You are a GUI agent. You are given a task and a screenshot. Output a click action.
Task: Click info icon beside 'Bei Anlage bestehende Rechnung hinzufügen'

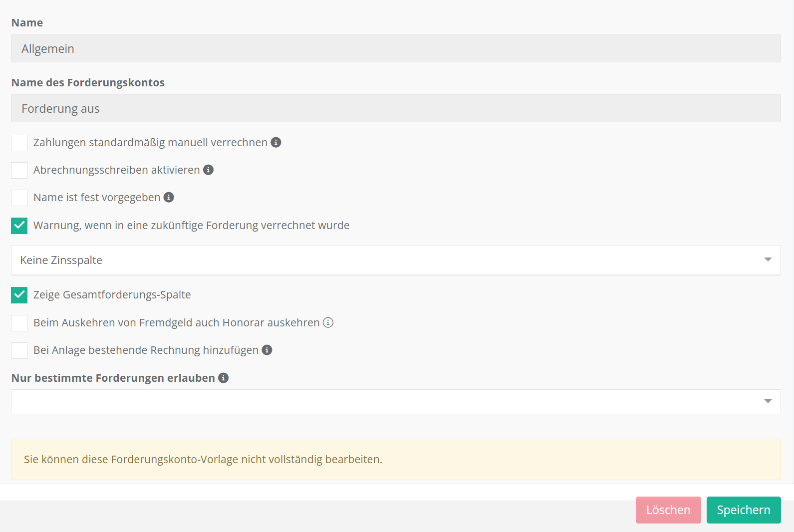pos(267,350)
